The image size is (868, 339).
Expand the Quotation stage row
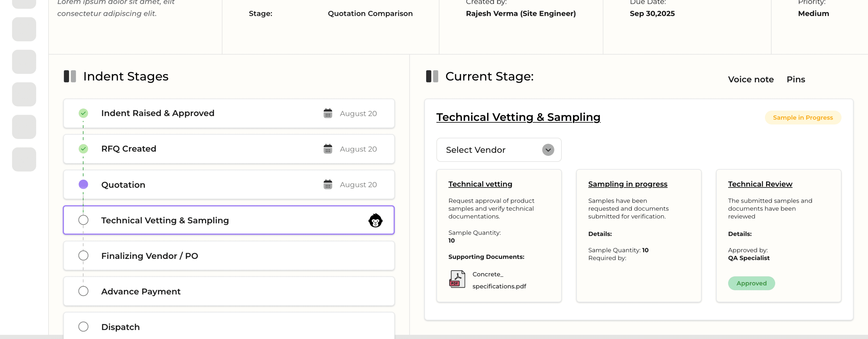[228, 185]
